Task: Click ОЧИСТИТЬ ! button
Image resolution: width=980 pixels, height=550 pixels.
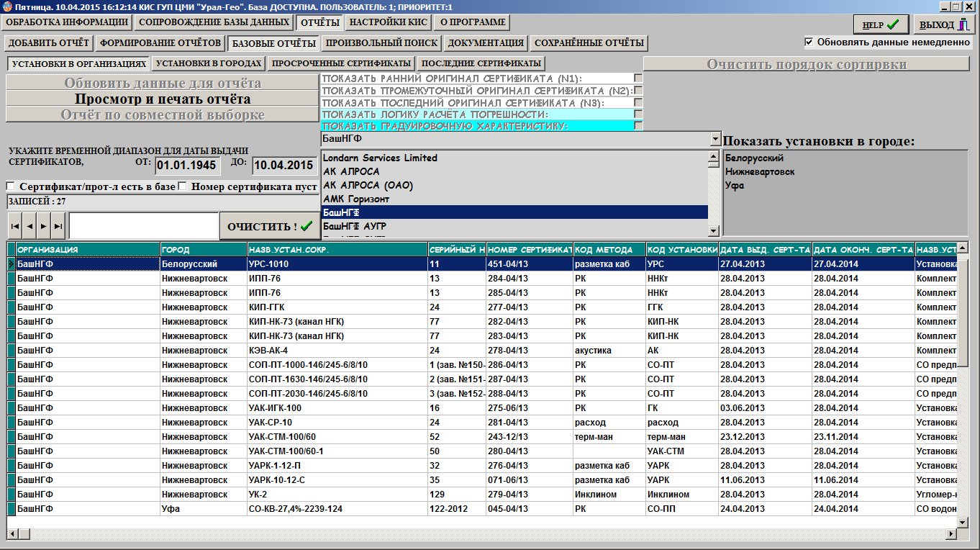Action: click(x=270, y=226)
